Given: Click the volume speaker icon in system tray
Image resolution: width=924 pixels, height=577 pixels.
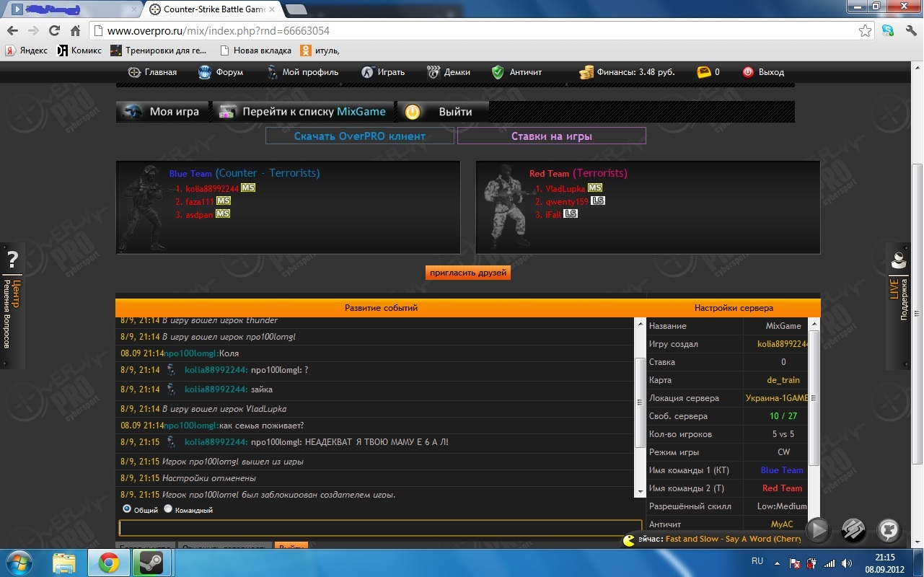Looking at the screenshot, I should pos(846,563).
